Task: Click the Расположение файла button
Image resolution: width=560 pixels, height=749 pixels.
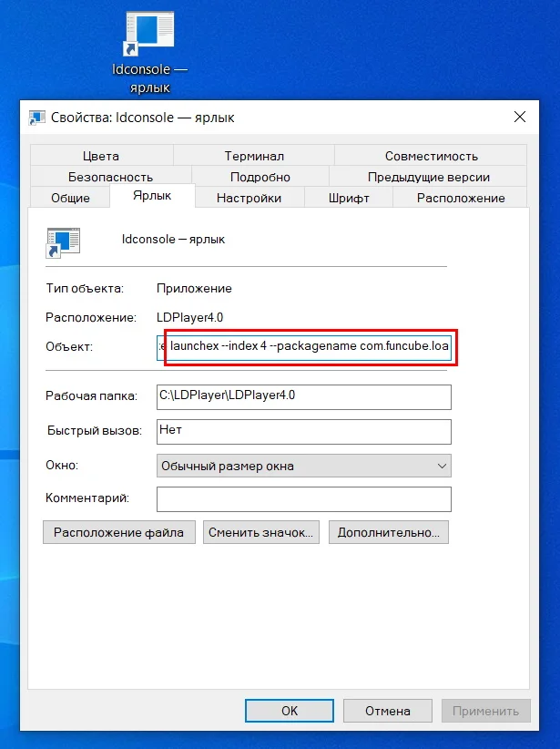Action: click(119, 532)
